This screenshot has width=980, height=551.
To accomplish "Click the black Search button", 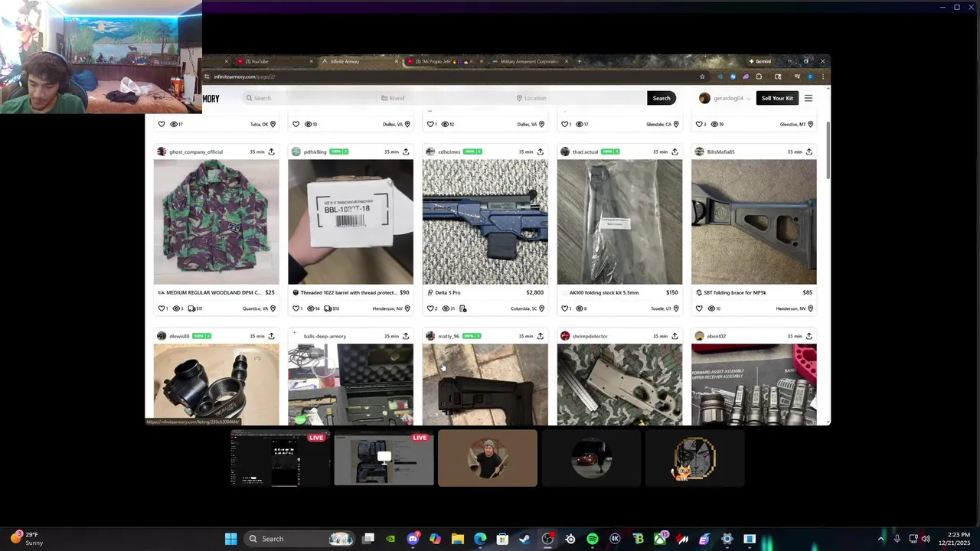I will tap(661, 98).
